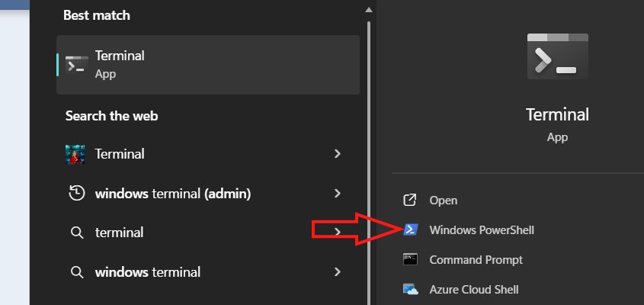
Task: Click the Windows PowerShell icon
Action: (410, 230)
